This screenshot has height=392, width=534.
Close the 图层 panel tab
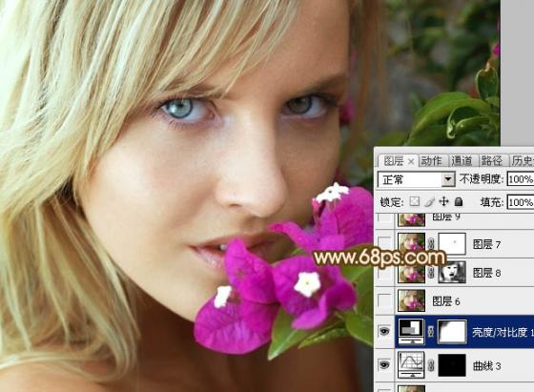coord(411,161)
